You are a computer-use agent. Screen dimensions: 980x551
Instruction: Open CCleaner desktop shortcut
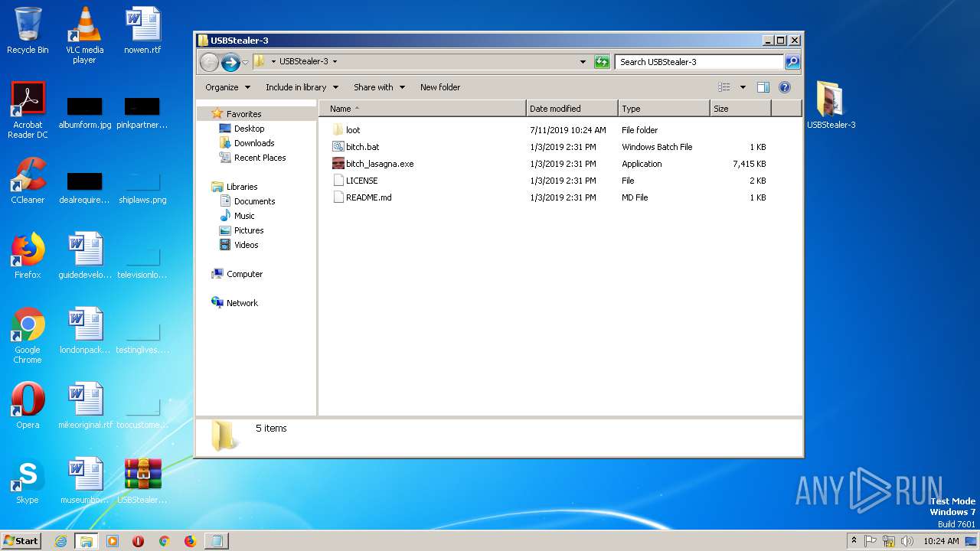click(28, 181)
